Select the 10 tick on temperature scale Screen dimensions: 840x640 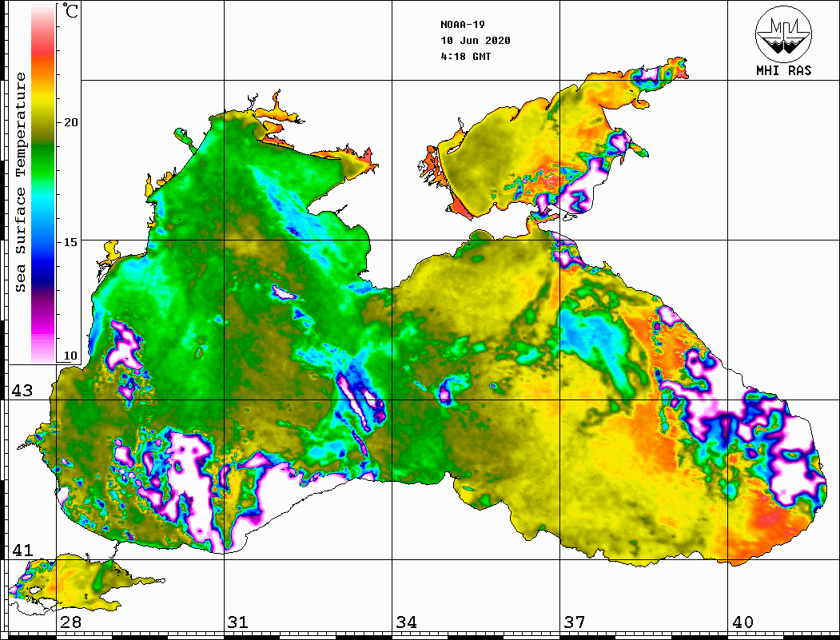pos(70,356)
